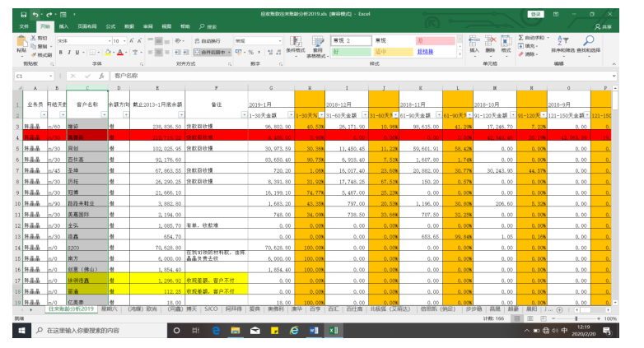The width and height of the screenshot is (644, 348).
Task: Open the 星期六 sheet tab
Action: click(x=110, y=309)
